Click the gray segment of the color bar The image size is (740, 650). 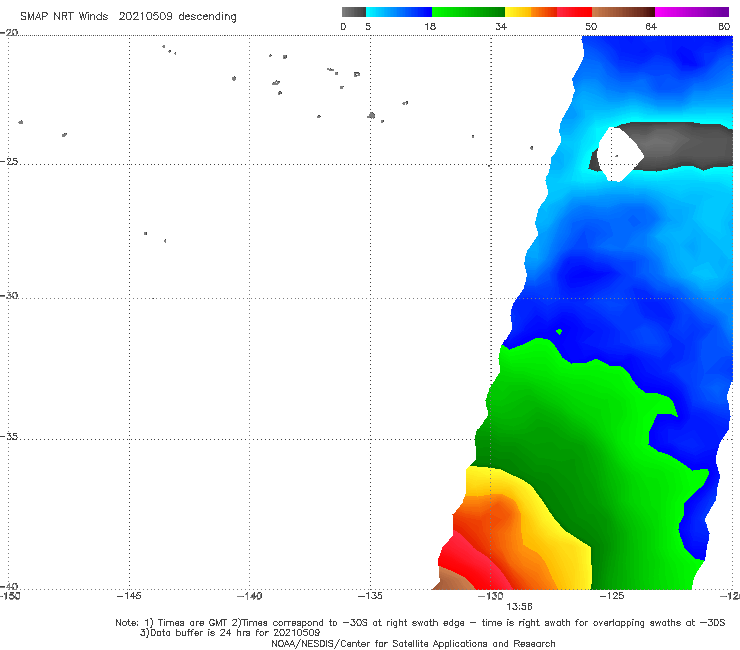tap(354, 12)
